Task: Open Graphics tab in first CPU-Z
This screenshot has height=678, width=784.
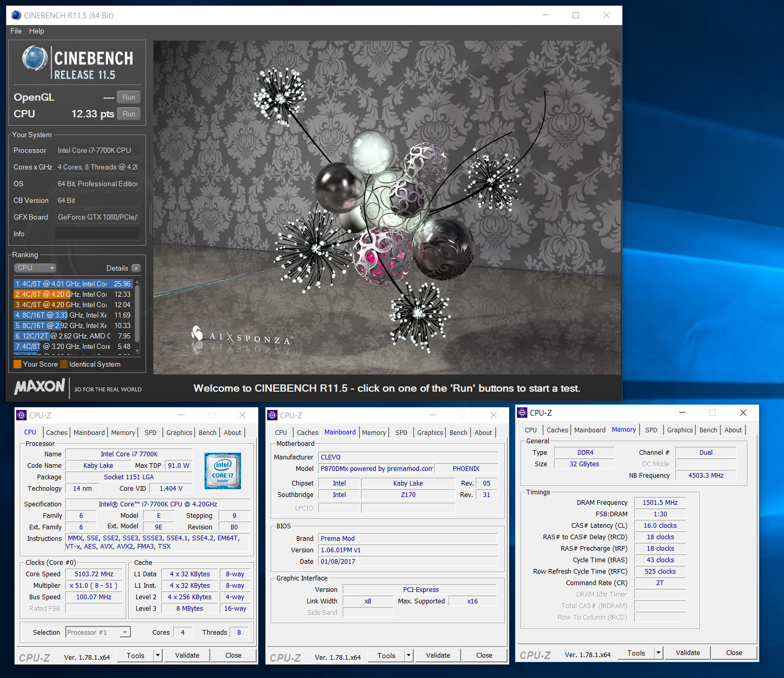Action: pyautogui.click(x=179, y=432)
